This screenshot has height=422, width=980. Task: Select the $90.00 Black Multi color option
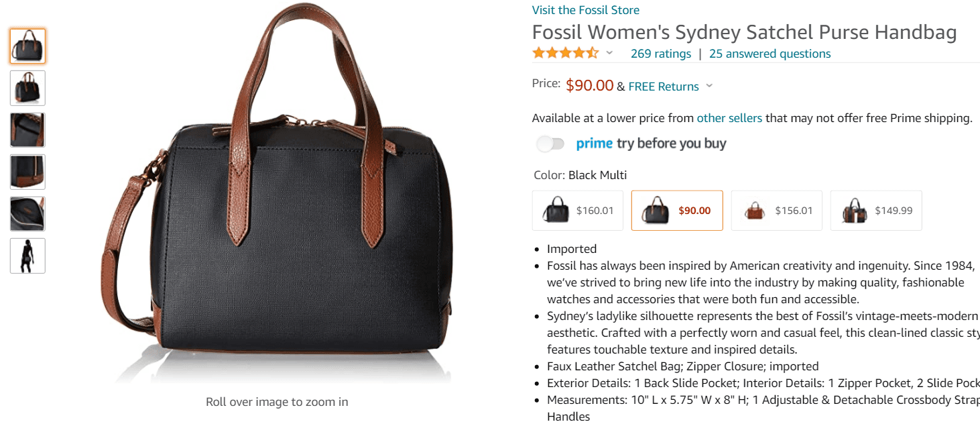click(677, 210)
